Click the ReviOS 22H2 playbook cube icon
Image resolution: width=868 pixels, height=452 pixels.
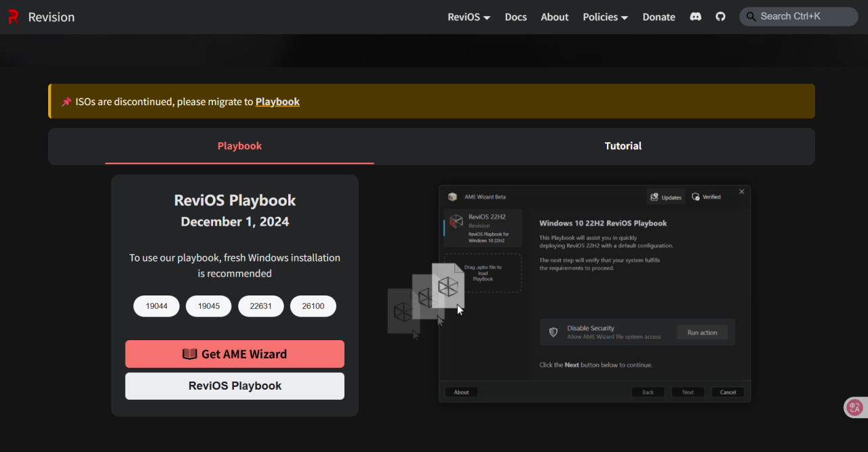[x=457, y=222]
